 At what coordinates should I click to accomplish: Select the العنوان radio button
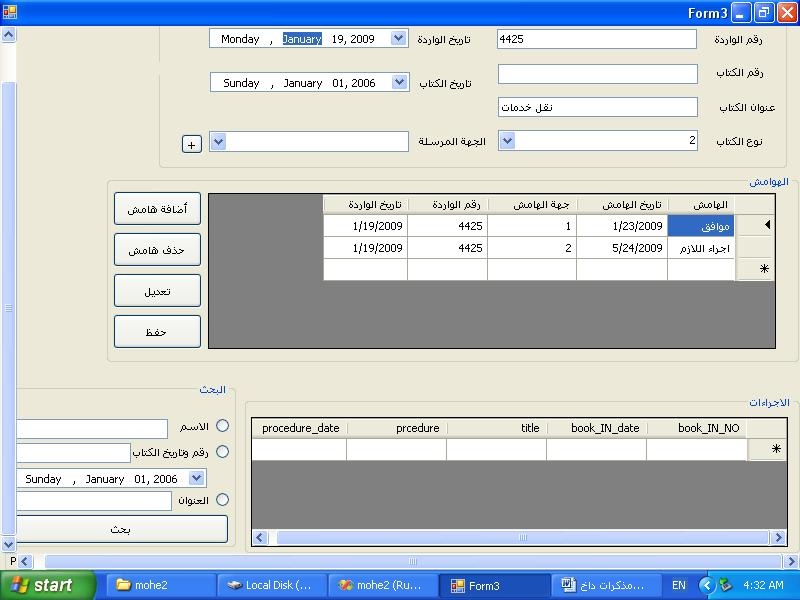click(x=222, y=499)
